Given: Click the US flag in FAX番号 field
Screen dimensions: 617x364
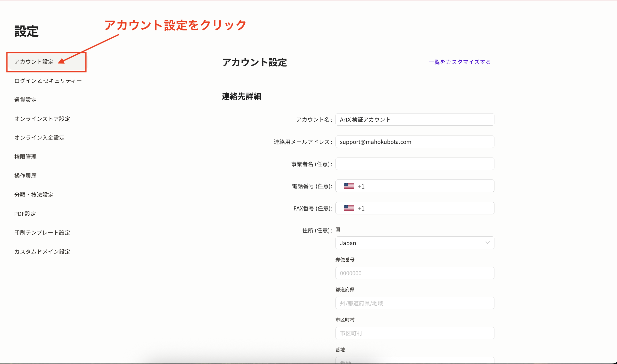Looking at the screenshot, I should 349,208.
